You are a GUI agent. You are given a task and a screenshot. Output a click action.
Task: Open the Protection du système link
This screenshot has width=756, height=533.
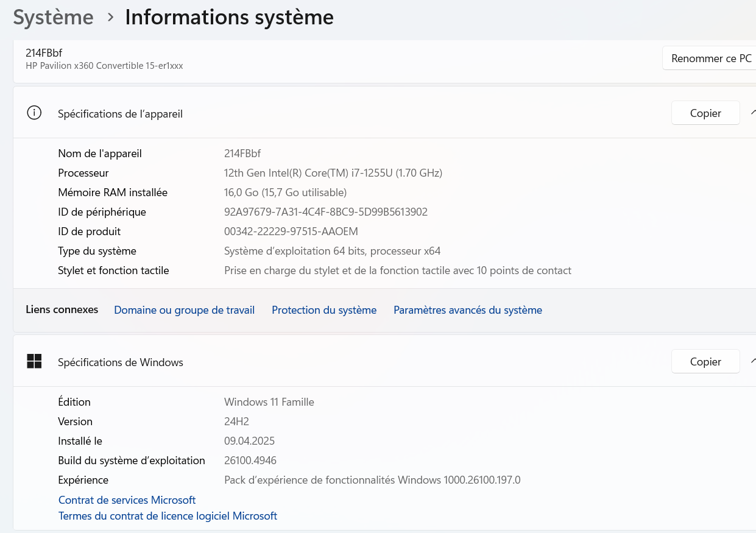324,310
